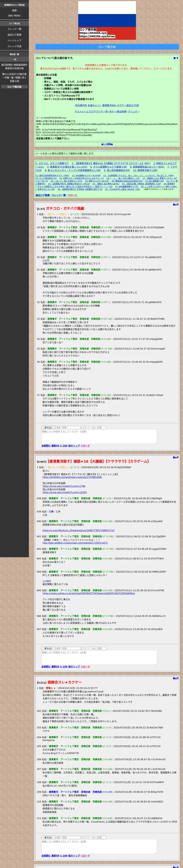Open 過去ログ倉庫 in the sidebar
Image resolution: width=183 pixels, height=868 pixels.
point(14,35)
